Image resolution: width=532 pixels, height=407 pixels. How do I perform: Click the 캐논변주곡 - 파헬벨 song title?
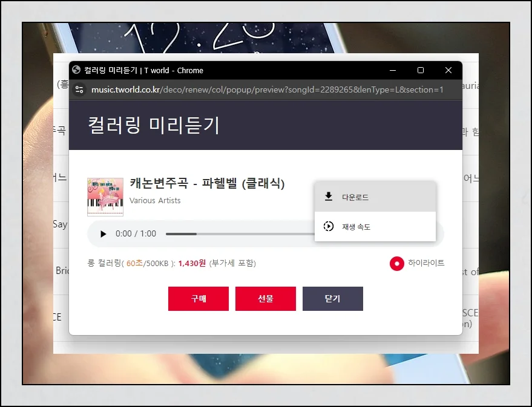point(207,183)
